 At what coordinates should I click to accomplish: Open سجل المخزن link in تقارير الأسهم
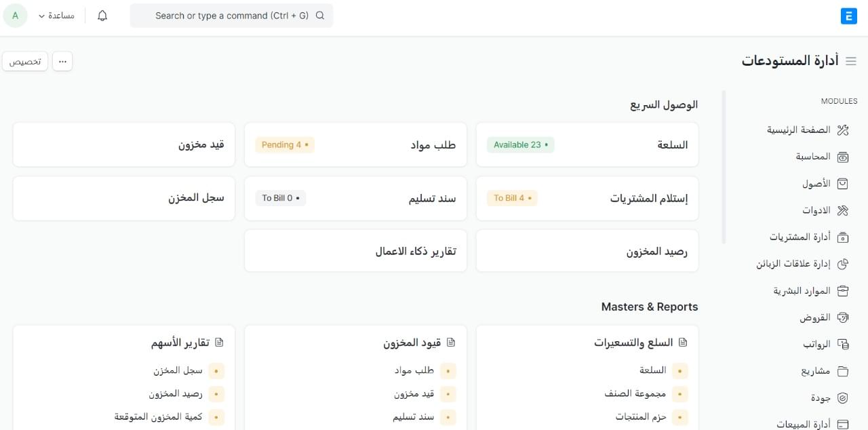(178, 370)
